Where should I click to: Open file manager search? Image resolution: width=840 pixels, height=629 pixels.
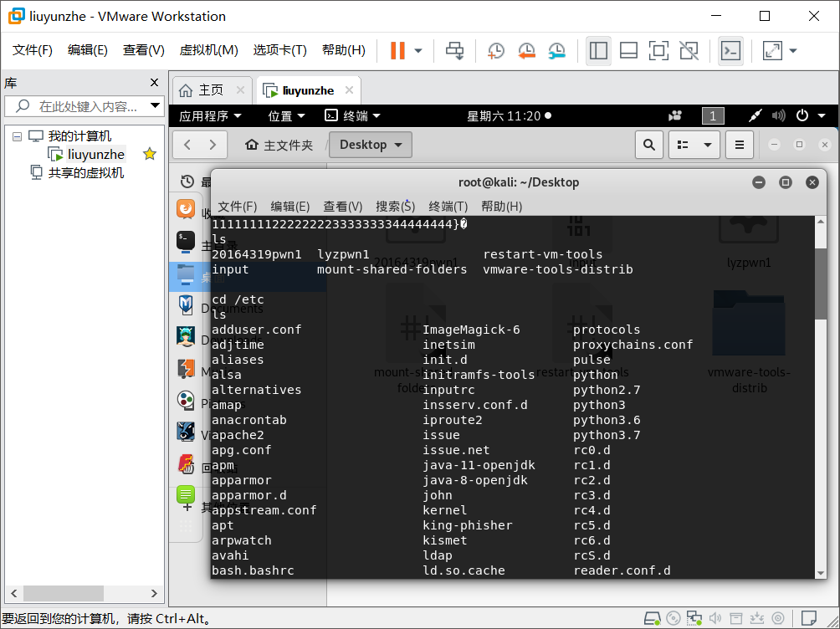tap(649, 145)
